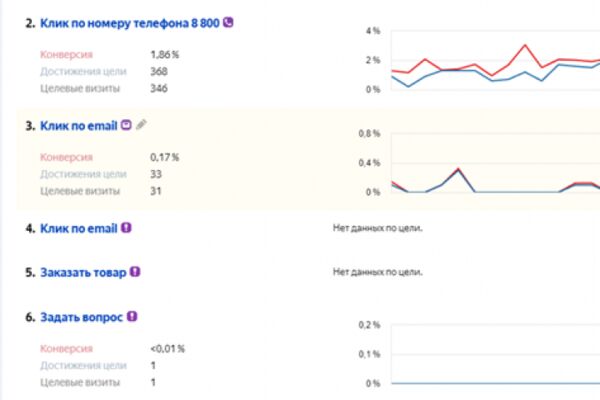Viewport: 600px width, 400px height.
Task: Click 'Целевые визиты' label under goal 3
Action: point(80,191)
